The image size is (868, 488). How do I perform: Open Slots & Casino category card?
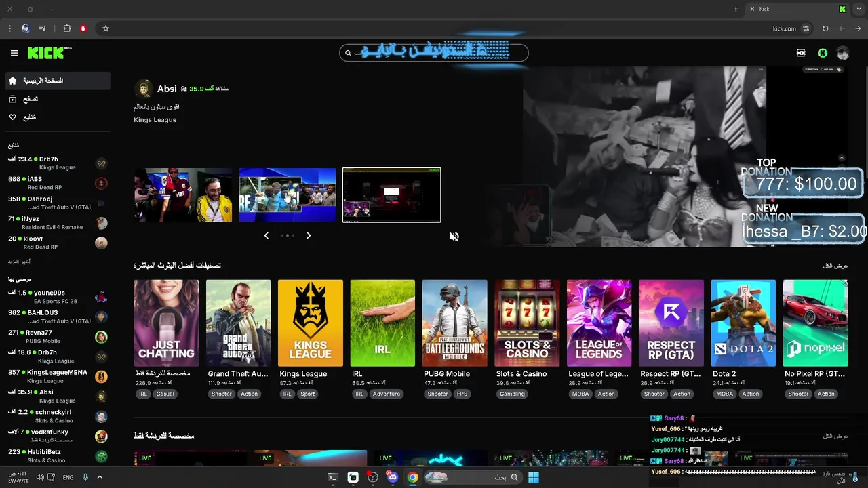[x=527, y=323]
